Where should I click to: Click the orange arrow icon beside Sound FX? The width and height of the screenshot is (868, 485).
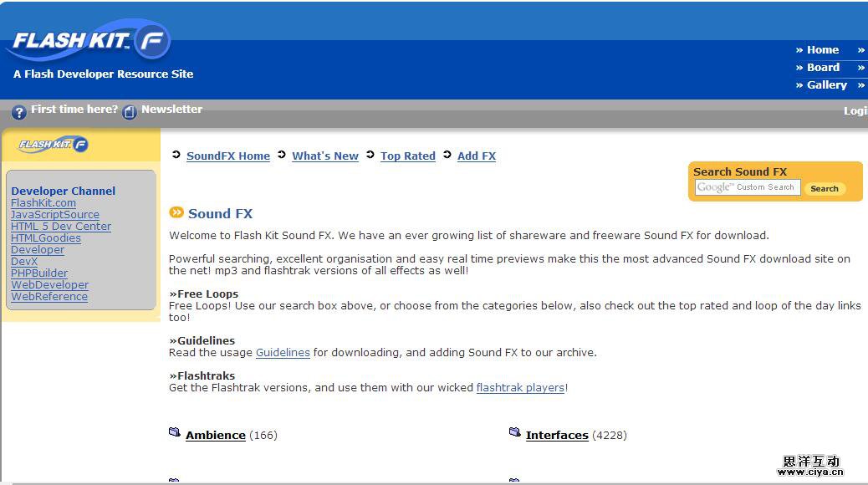pos(176,212)
